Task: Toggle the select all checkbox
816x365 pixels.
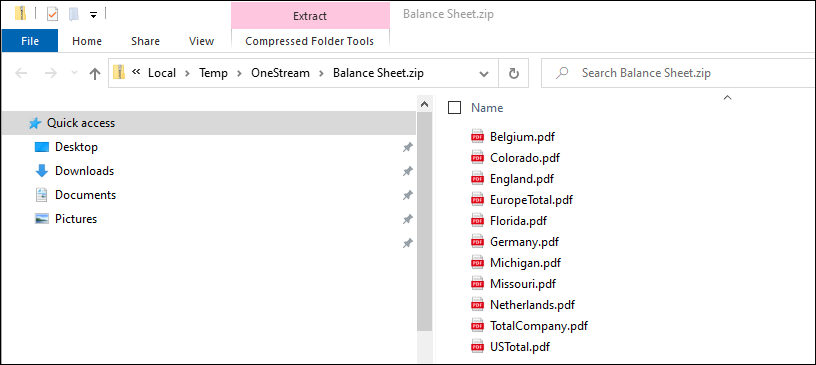Action: click(454, 108)
